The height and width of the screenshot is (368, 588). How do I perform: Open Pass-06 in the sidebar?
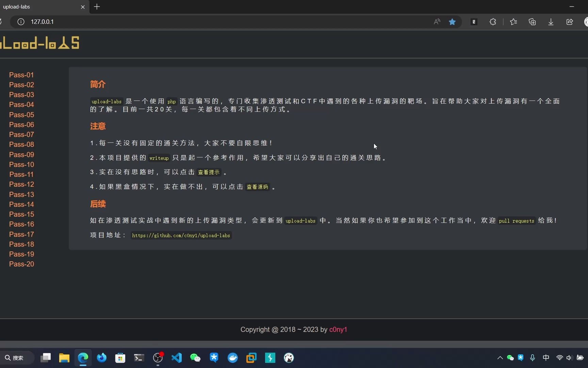pos(21,125)
